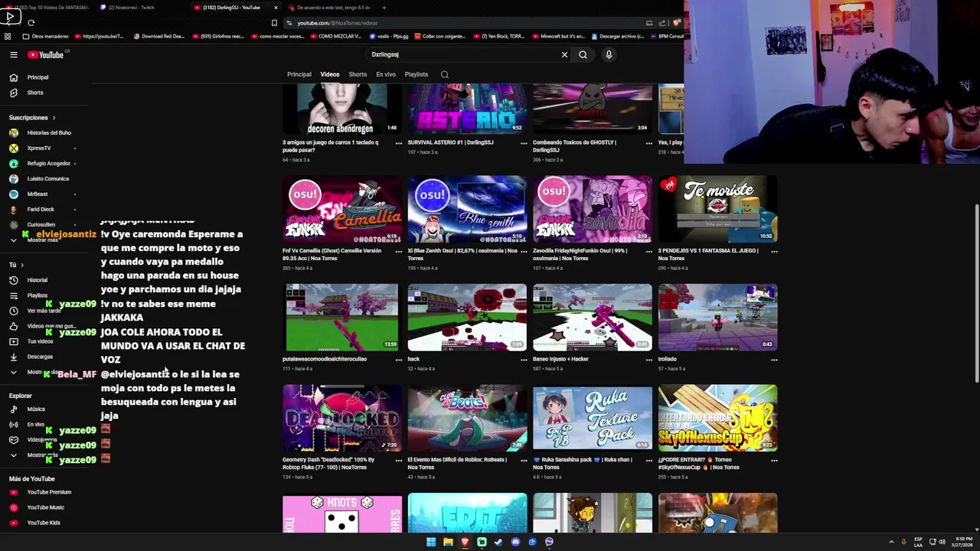This screenshot has height=551, width=980.
Task: Open the YouTube hamburger guide menu
Action: click(x=13, y=54)
